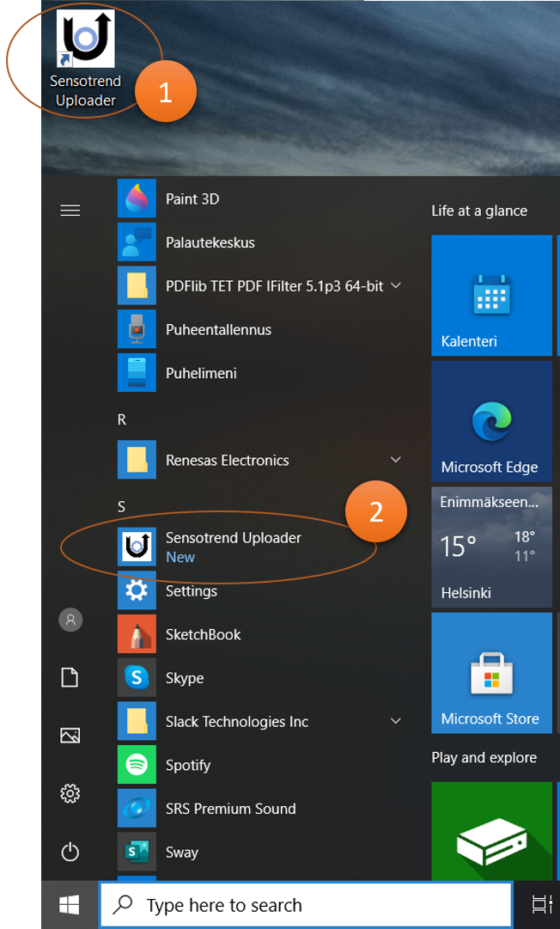Click the 'Life at a glance' group title
The image size is (560, 929).
pos(479,211)
